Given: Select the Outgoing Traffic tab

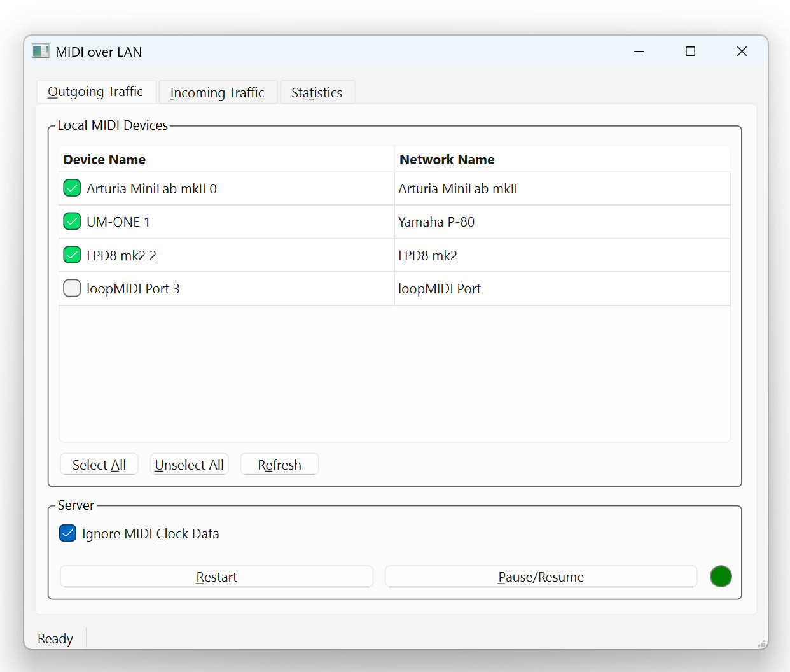Looking at the screenshot, I should (x=95, y=92).
